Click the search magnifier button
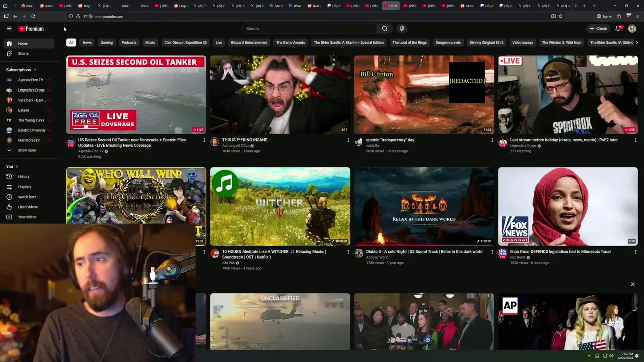This screenshot has height=362, width=644. pyautogui.click(x=385, y=29)
